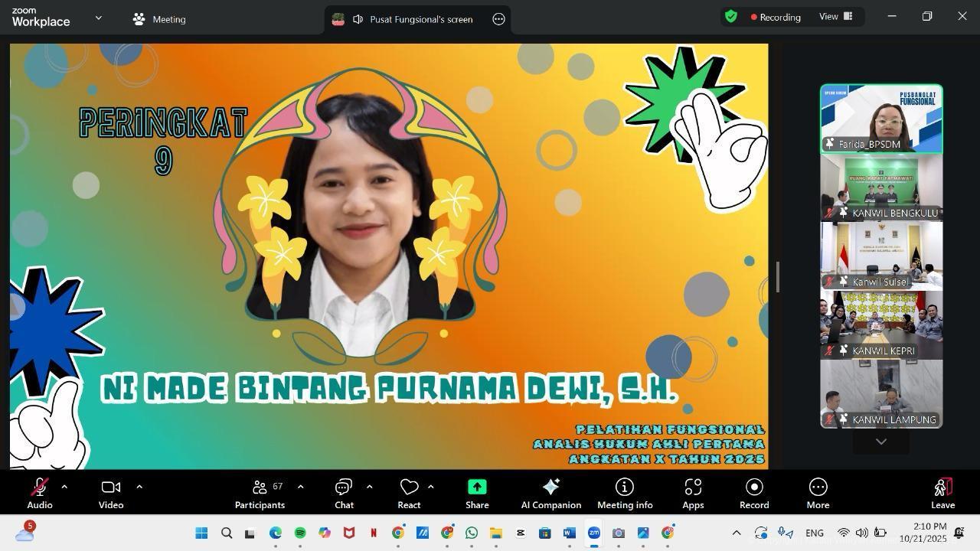Screen dimensions: 980x551
Task: Open AI Companion
Action: (550, 494)
